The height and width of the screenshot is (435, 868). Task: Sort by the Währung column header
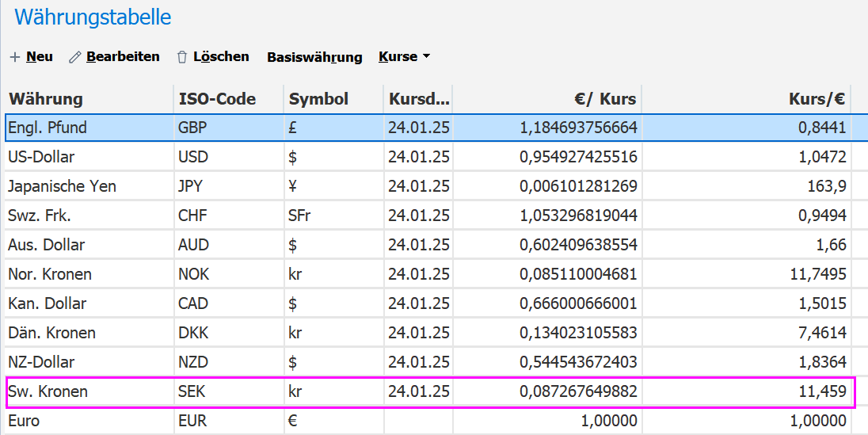click(x=46, y=99)
